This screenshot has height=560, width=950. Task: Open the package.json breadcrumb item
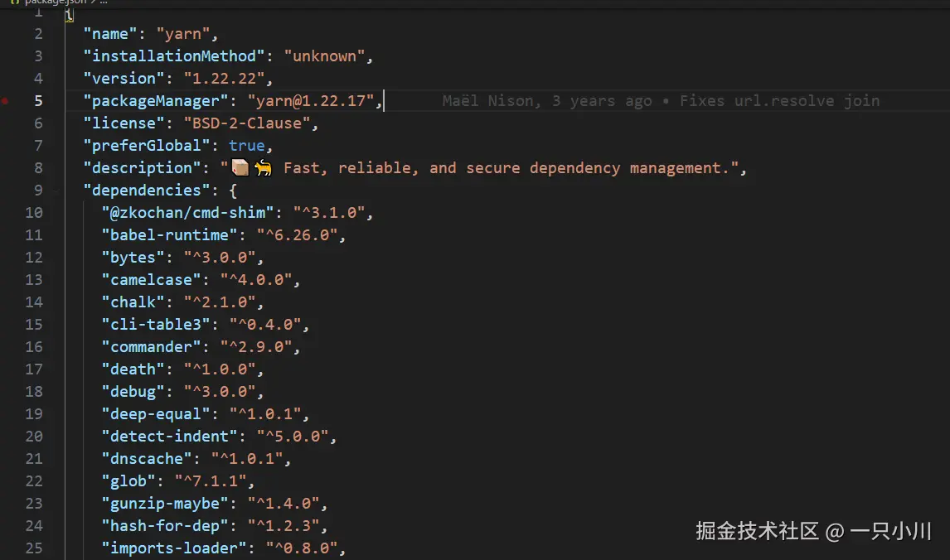[56, 2]
